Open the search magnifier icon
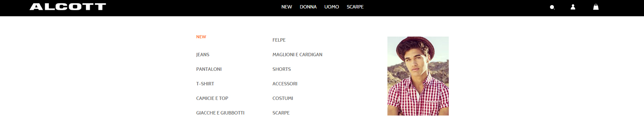The height and width of the screenshot is (125, 644). 552,7
